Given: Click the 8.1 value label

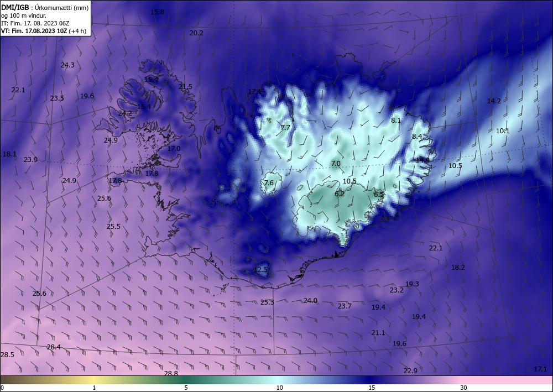Looking at the screenshot, I should tap(396, 120).
